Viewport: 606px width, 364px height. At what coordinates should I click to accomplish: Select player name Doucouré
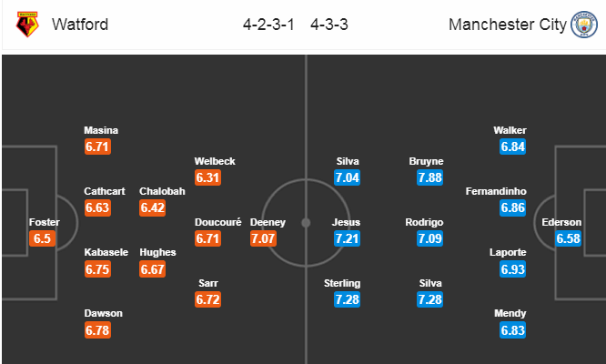(218, 222)
